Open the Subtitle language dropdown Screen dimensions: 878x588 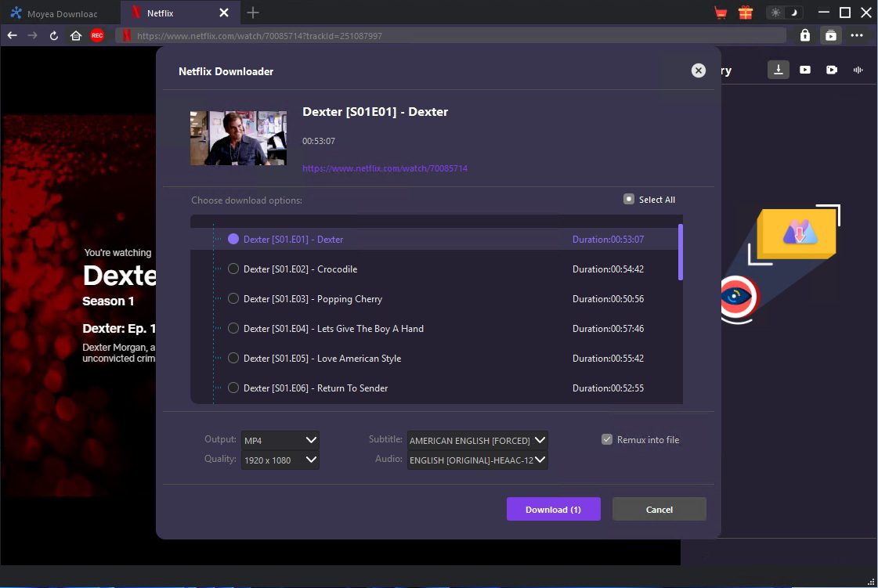477,440
